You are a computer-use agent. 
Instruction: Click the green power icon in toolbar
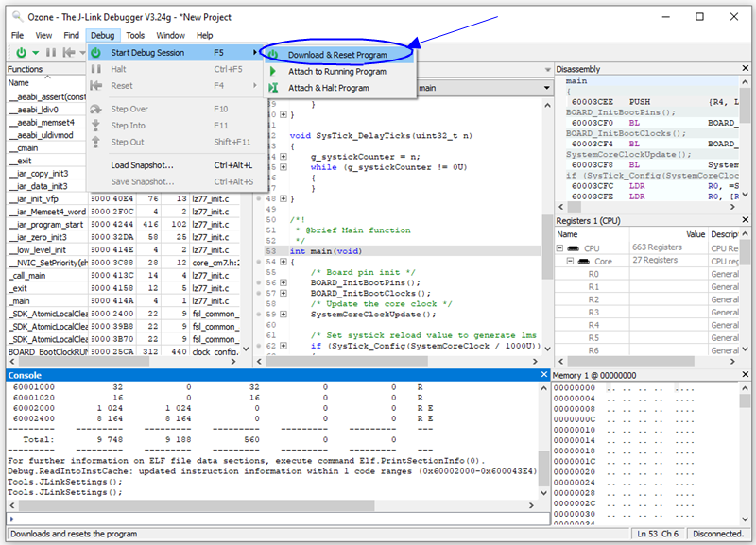[20, 53]
